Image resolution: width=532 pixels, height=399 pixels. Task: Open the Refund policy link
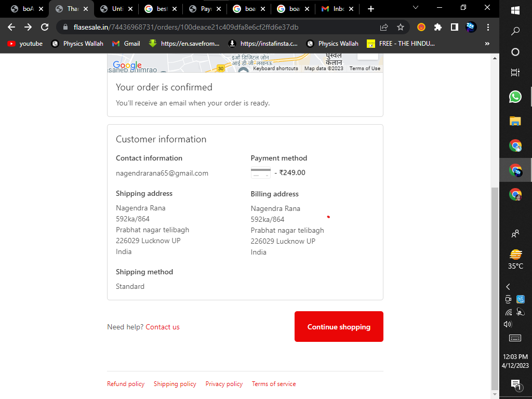click(x=126, y=384)
